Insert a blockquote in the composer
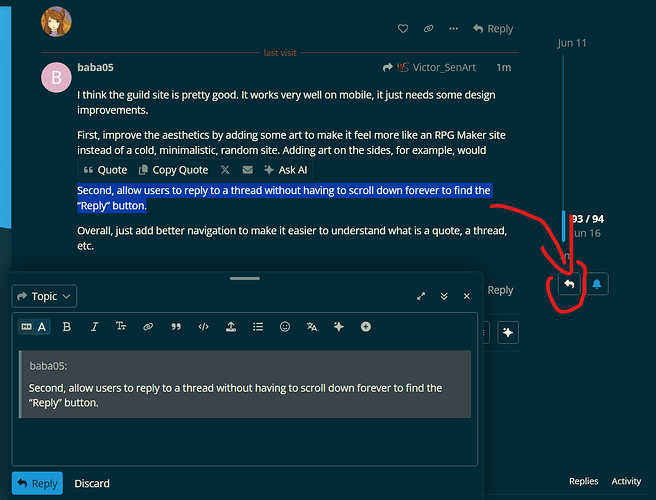 click(176, 327)
